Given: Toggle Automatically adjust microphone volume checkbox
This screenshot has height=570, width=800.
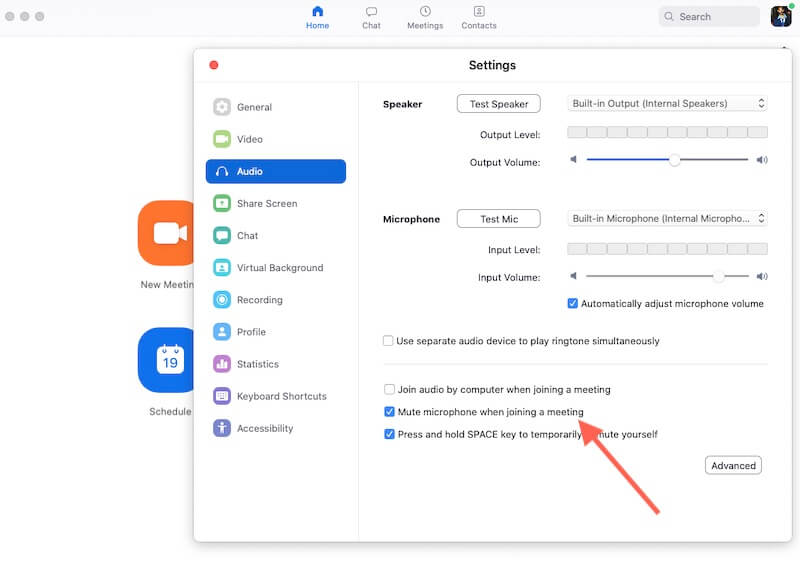Looking at the screenshot, I should point(572,304).
